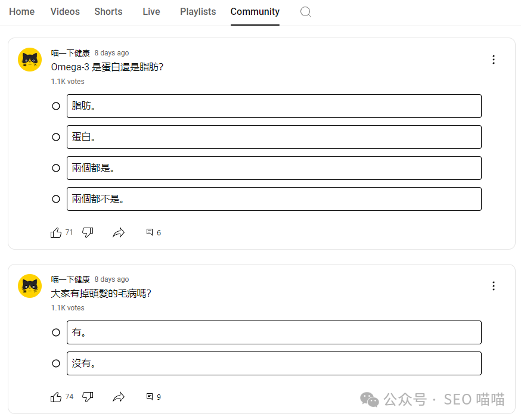Image resolution: width=521 pixels, height=420 pixels.
Task: Open the avatar on the 掉頭髮 post
Action: click(30, 286)
